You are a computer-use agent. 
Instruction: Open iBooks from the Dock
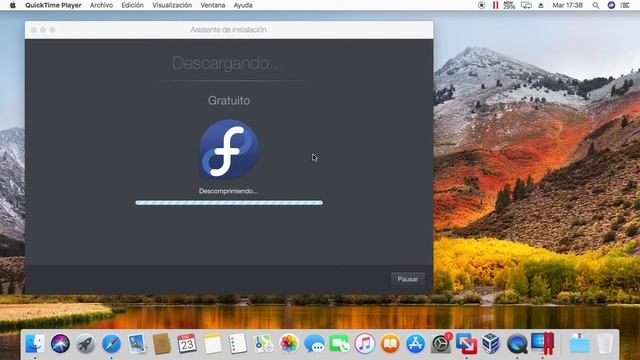(x=390, y=343)
